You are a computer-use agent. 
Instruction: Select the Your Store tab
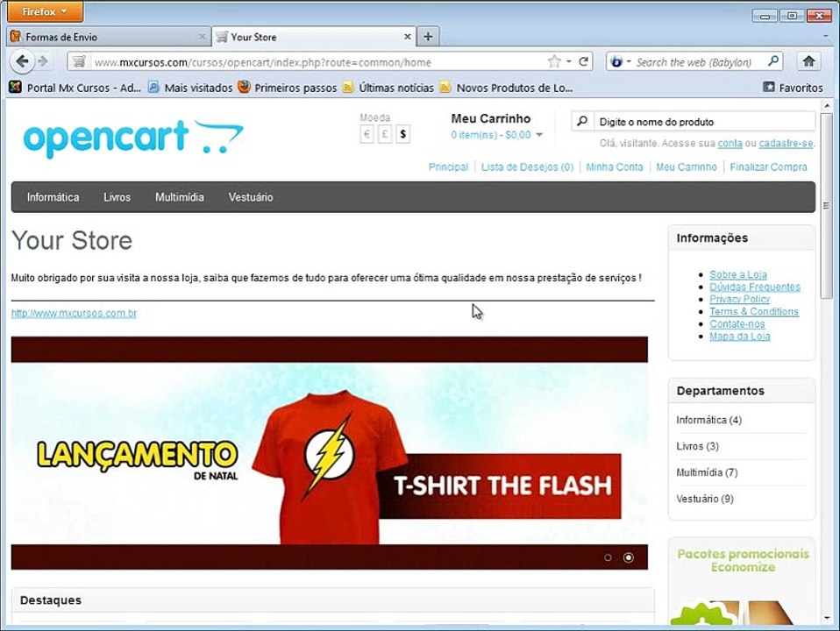pos(314,37)
